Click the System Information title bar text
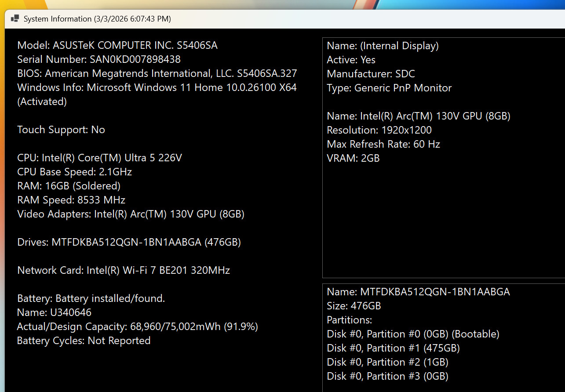The width and height of the screenshot is (565, 392). (97, 19)
